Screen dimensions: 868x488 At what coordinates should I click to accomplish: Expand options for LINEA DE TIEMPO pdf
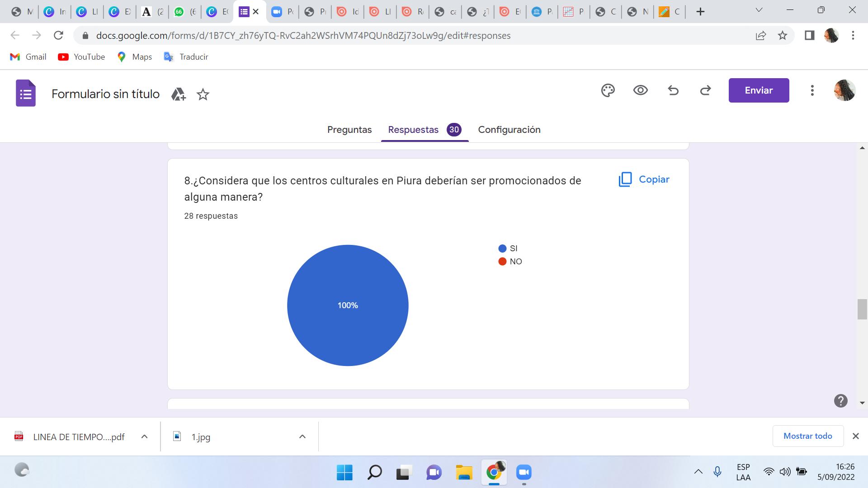(x=144, y=436)
